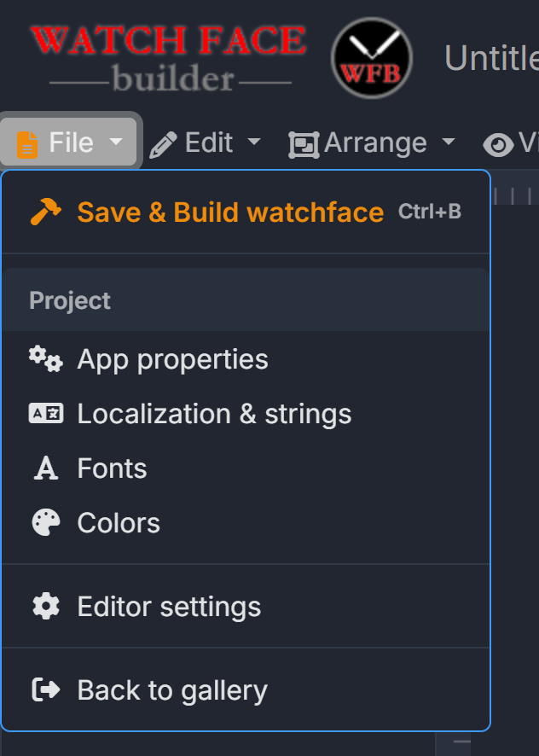This screenshot has height=756, width=539.
Task: Click the WFB round clock logo
Action: click(x=372, y=58)
